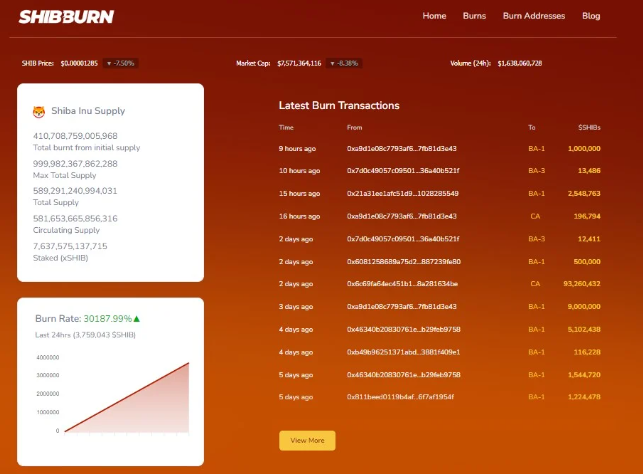Click the max total supply value 999,982,367,862,288
Viewport: 643px width, 474px height.
(x=75, y=164)
